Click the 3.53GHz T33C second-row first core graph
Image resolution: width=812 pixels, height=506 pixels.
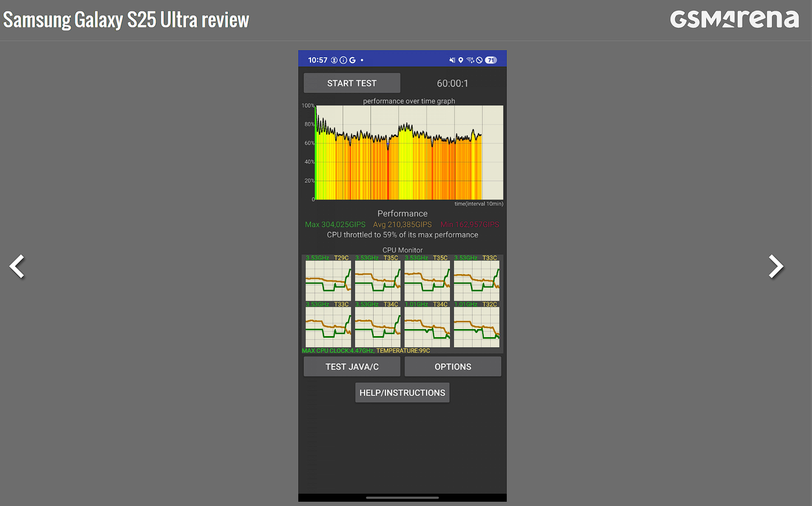coord(328,327)
